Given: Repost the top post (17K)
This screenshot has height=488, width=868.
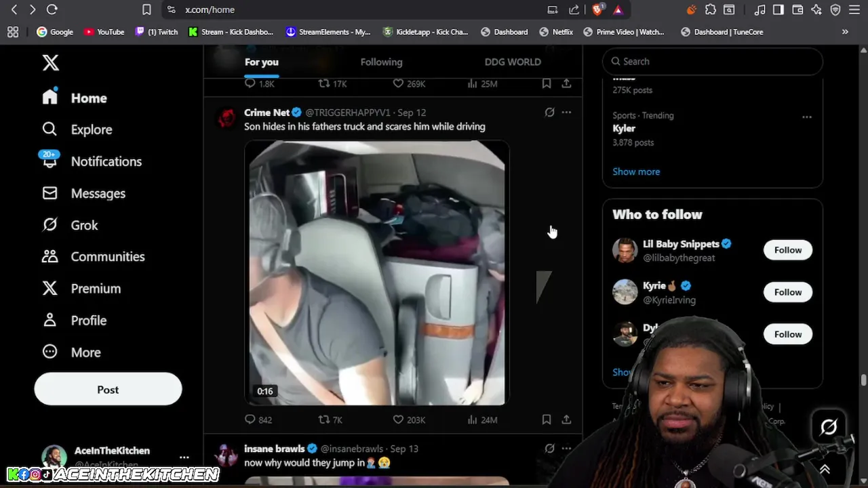Looking at the screenshot, I should [x=332, y=83].
